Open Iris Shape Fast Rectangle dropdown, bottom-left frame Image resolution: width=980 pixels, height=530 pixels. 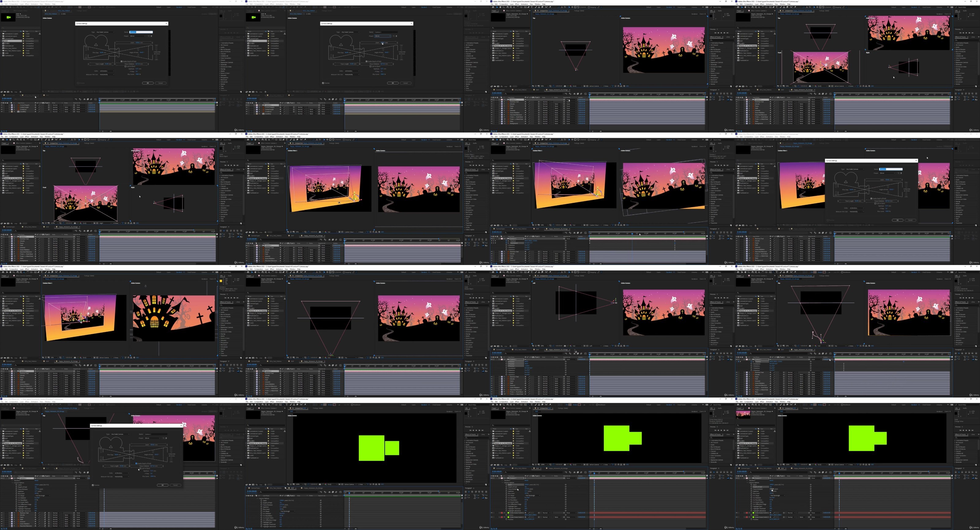click(x=43, y=495)
